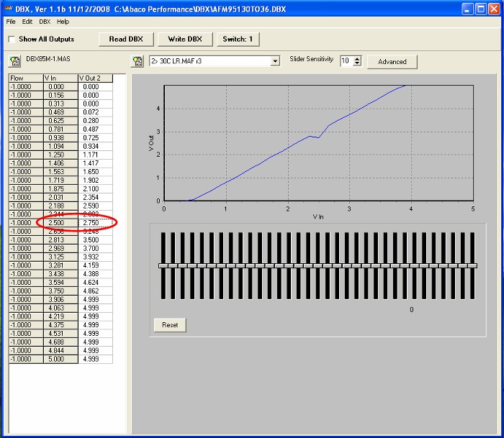Click the DBX app icon in title bar

click(x=8, y=8)
